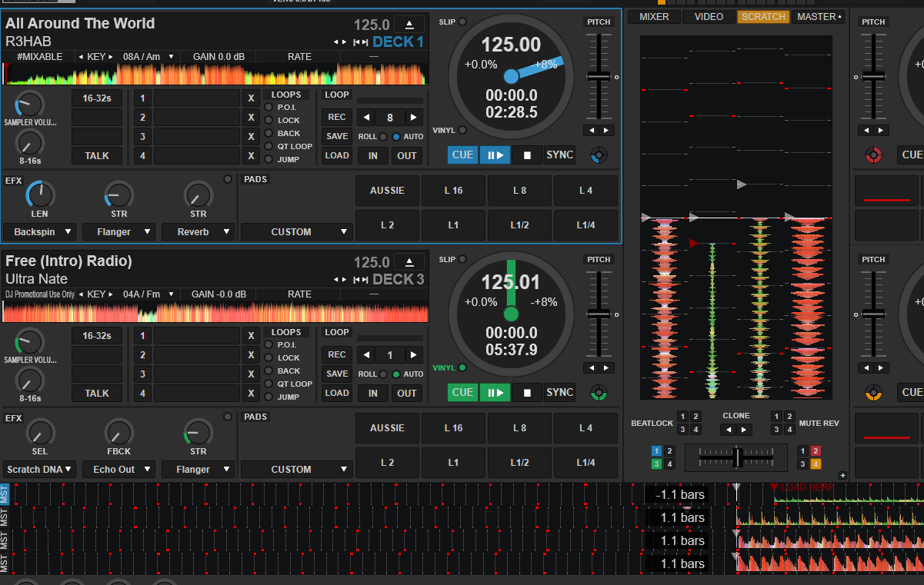Hit the Deck 3 stop button
Screen dimensions: 924x585
tap(527, 393)
